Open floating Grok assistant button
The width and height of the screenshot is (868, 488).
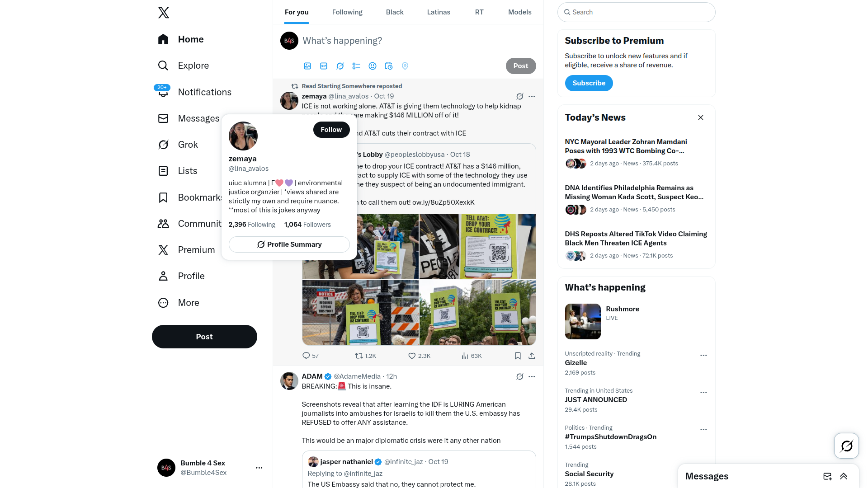pos(846,446)
